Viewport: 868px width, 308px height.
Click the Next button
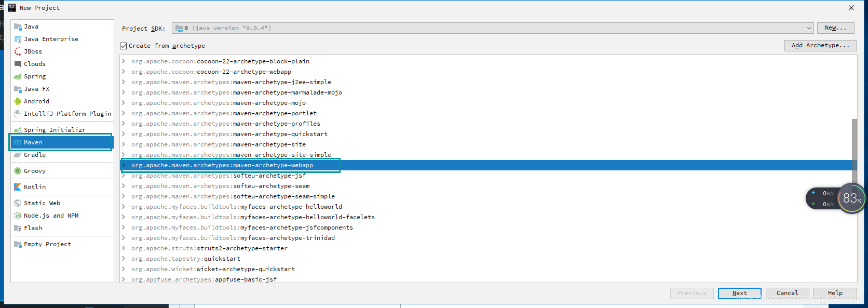(740, 293)
